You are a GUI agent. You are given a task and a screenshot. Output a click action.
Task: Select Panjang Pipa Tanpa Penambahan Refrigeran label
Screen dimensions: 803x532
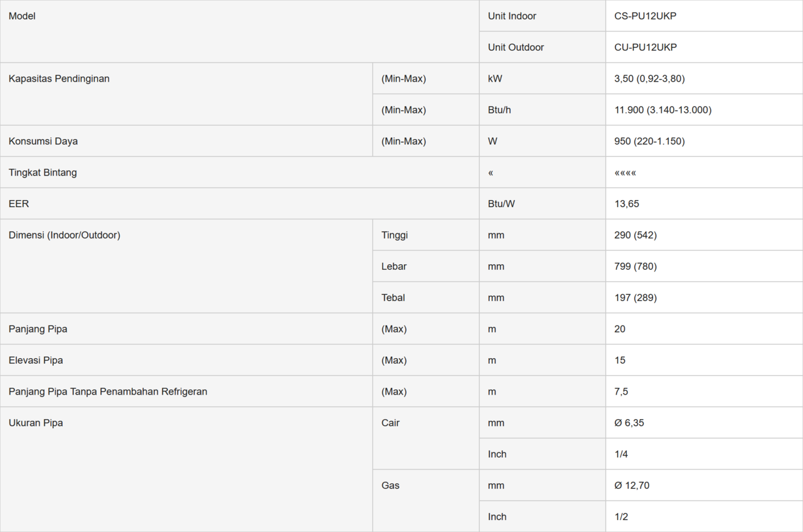pos(108,392)
